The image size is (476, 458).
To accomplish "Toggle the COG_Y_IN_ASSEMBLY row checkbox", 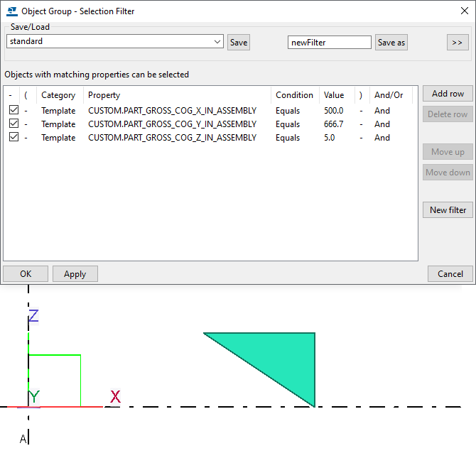I will (x=13, y=124).
